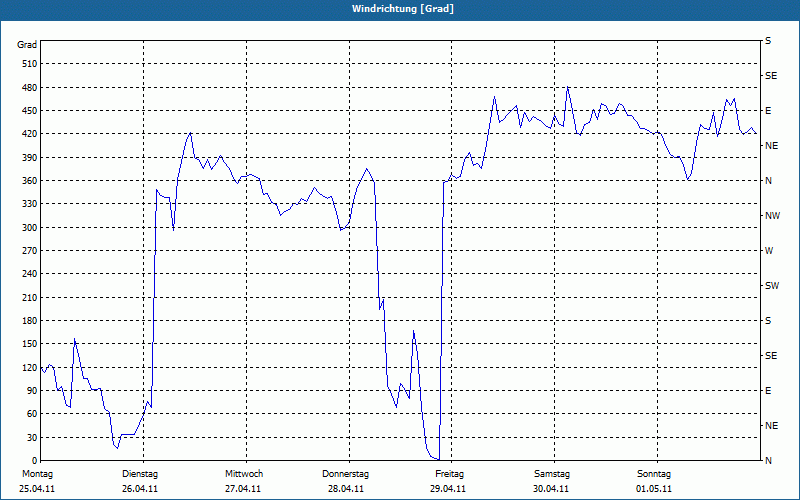The image size is (800, 500).
Task: Select the "Dienstag" day label
Action: (x=140, y=474)
